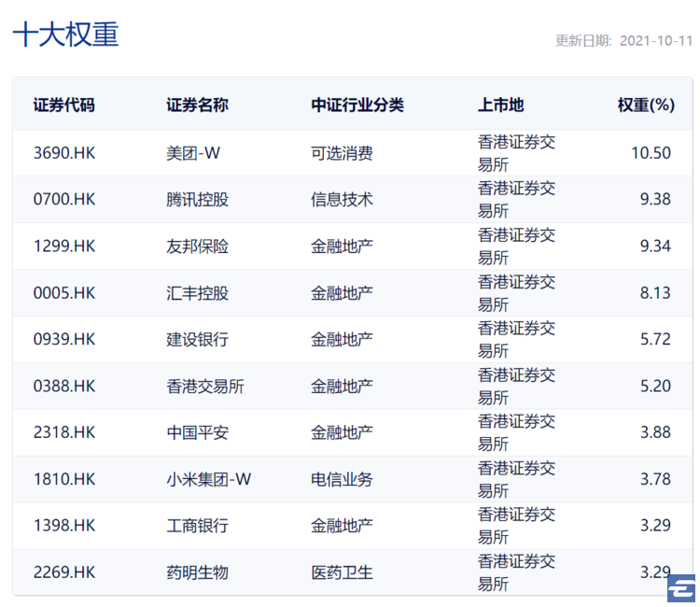Click 金融地产 in the 汇丰控股 row
Viewport: 700px width, 607px height.
pos(342,293)
